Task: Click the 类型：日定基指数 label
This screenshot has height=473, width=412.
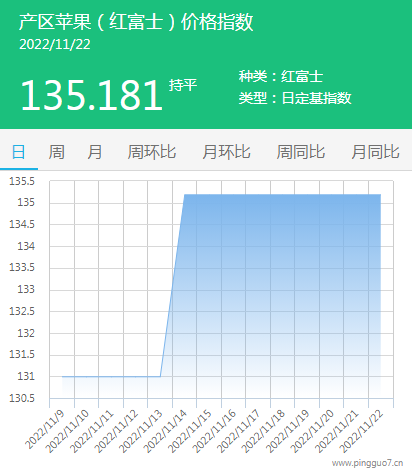Action: [295, 98]
